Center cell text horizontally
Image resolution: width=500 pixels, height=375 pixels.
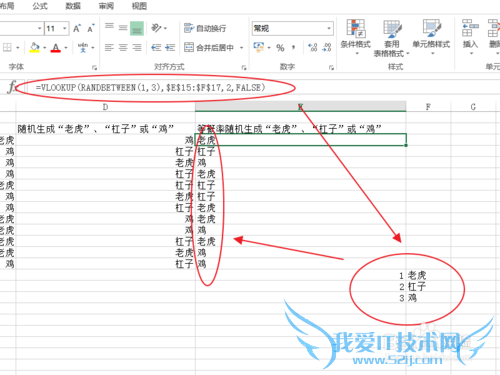tap(123, 48)
